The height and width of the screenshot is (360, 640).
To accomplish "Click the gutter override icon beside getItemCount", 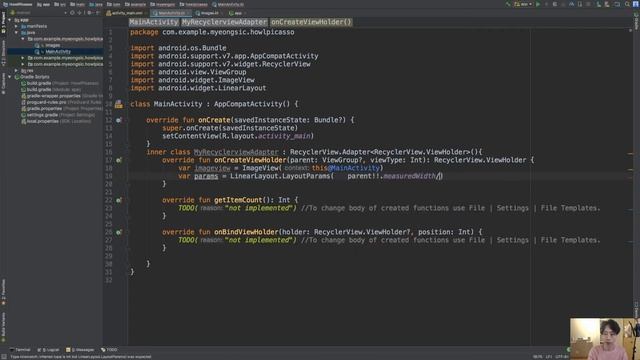I will point(118,200).
